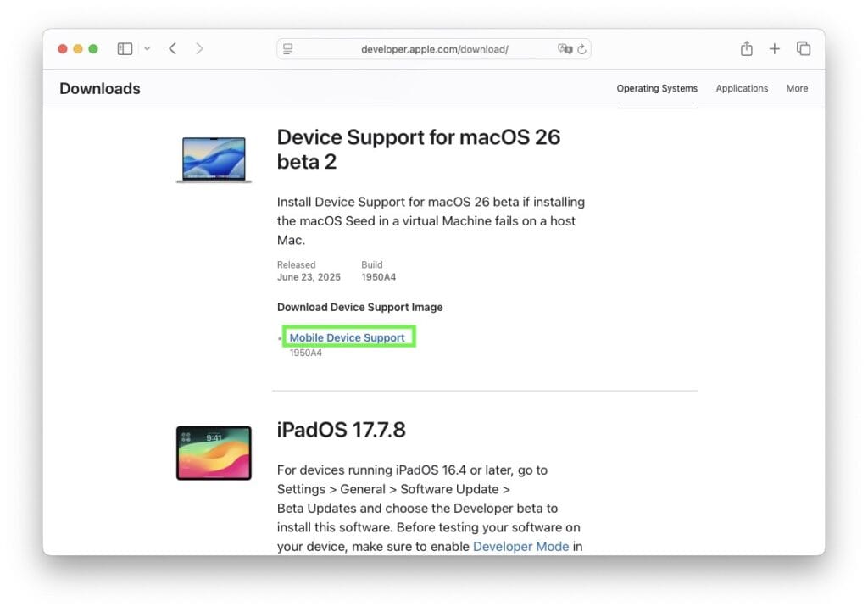Screen dimensions: 868x612
Task: Open the More tab
Action: pos(797,88)
